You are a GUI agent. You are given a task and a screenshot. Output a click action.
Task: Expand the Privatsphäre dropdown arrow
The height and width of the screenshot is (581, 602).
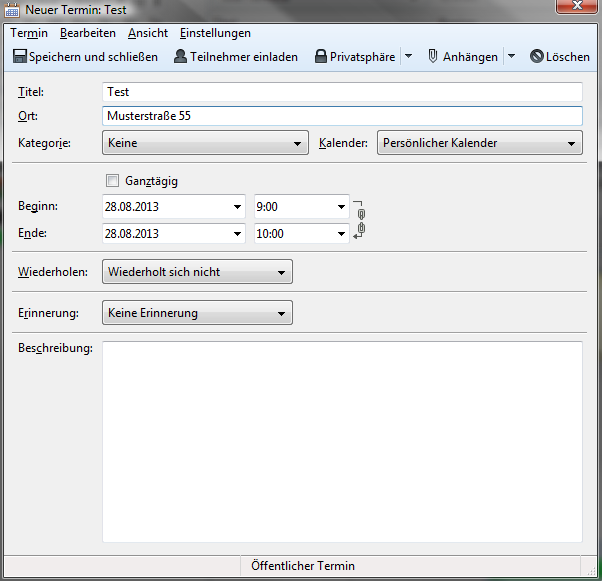click(408, 57)
